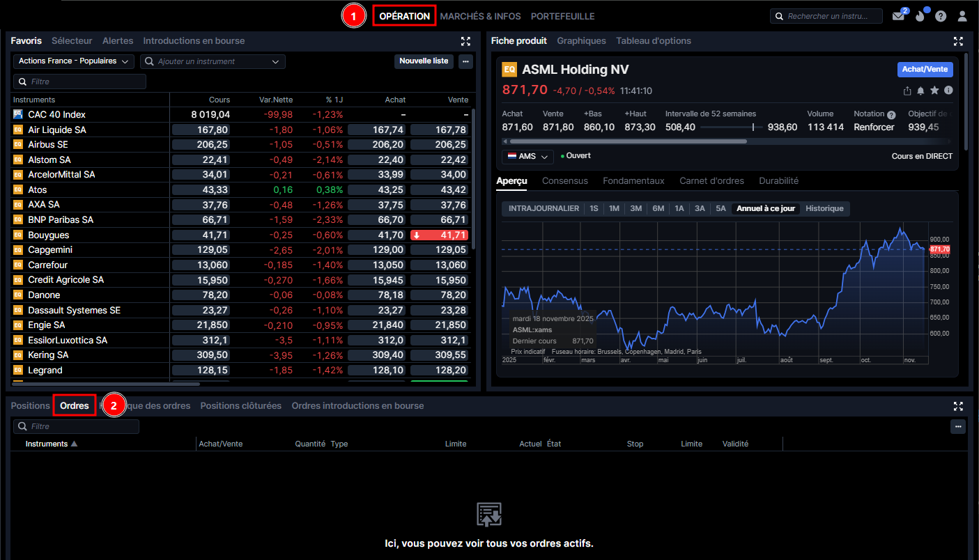
Task: Click the flame trending icon
Action: 920,16
